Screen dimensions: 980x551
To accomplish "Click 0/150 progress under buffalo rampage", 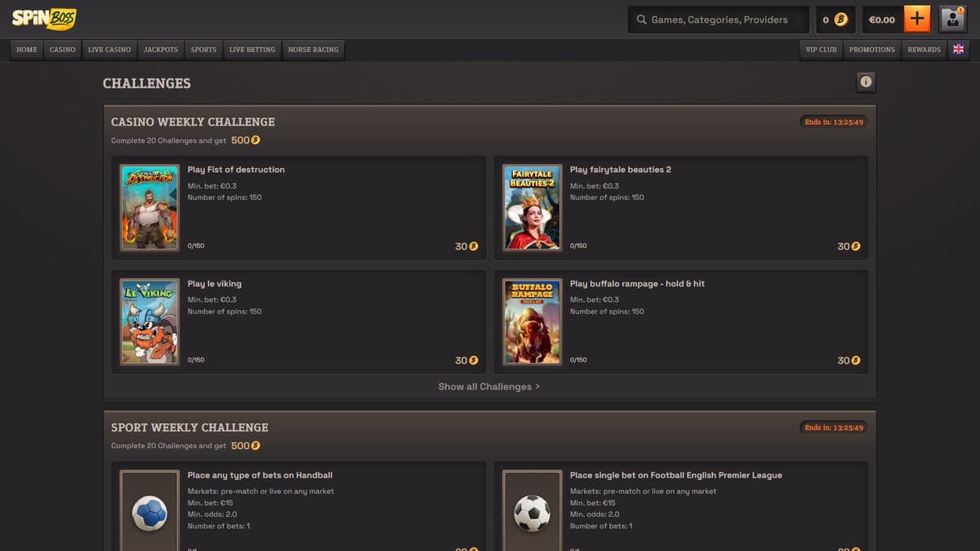I will click(578, 360).
